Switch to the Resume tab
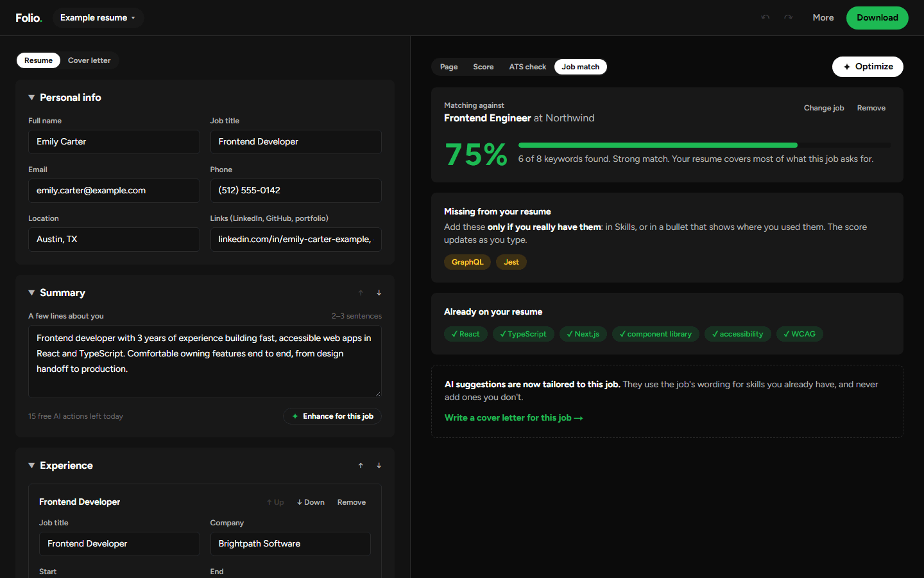 pos(38,60)
